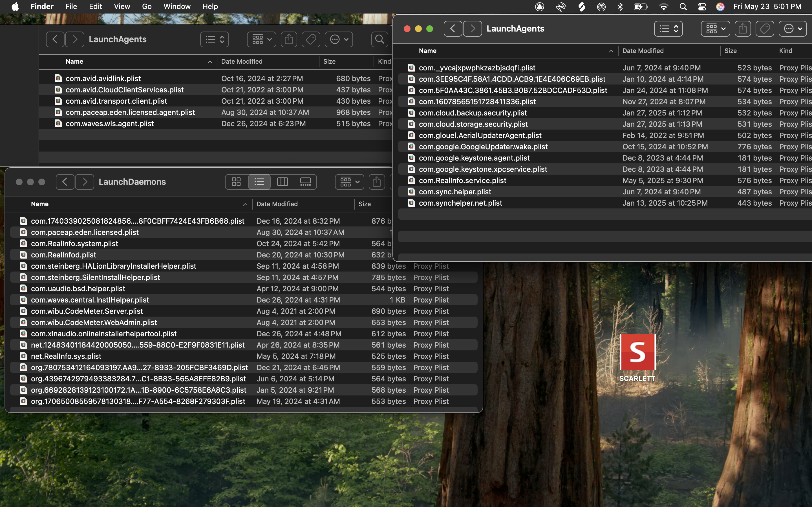Switch LaunchDaemons window to gallery view
The height and width of the screenshot is (507, 812).
[x=305, y=182]
